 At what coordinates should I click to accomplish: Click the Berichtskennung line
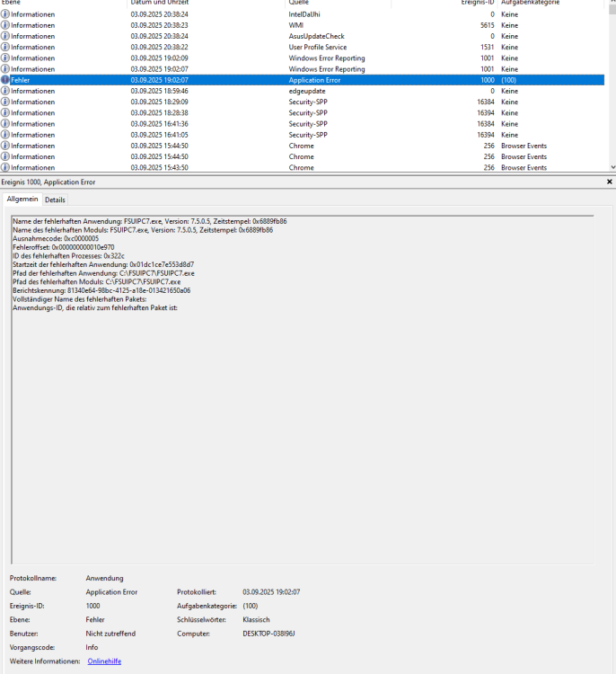pyautogui.click(x=101, y=290)
